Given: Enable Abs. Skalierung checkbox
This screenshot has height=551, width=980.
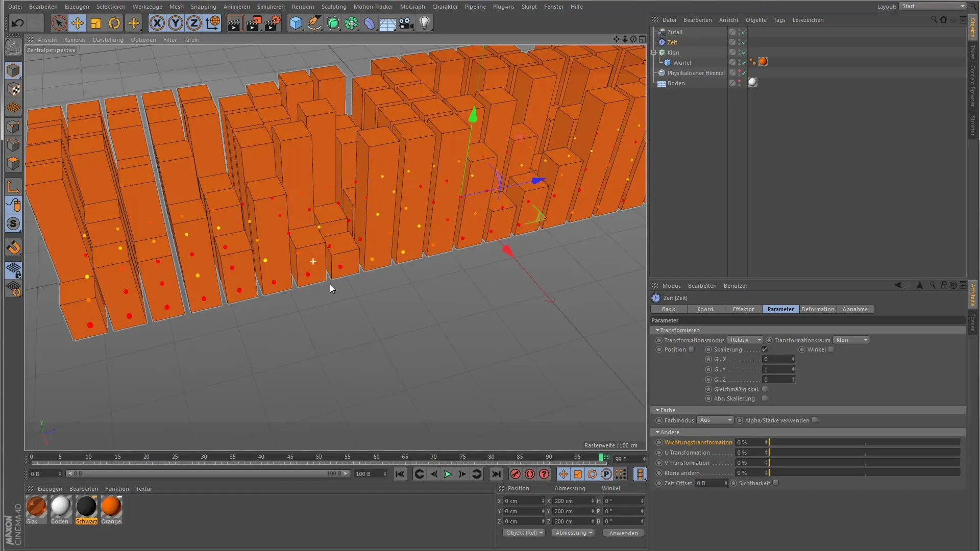Looking at the screenshot, I should click(765, 398).
